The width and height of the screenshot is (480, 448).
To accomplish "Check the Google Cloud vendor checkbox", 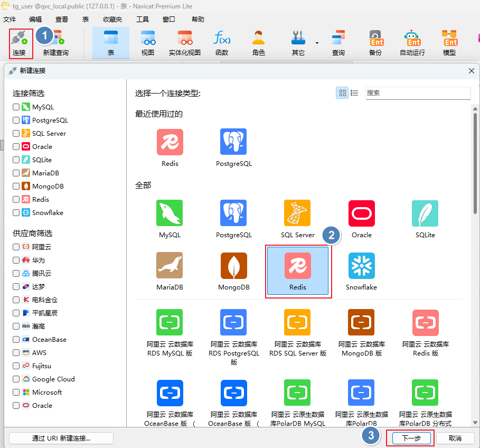I will click(16, 379).
